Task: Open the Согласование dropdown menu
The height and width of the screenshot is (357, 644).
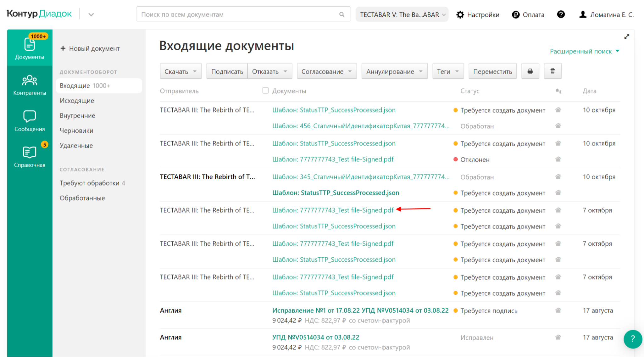Action: pos(326,71)
